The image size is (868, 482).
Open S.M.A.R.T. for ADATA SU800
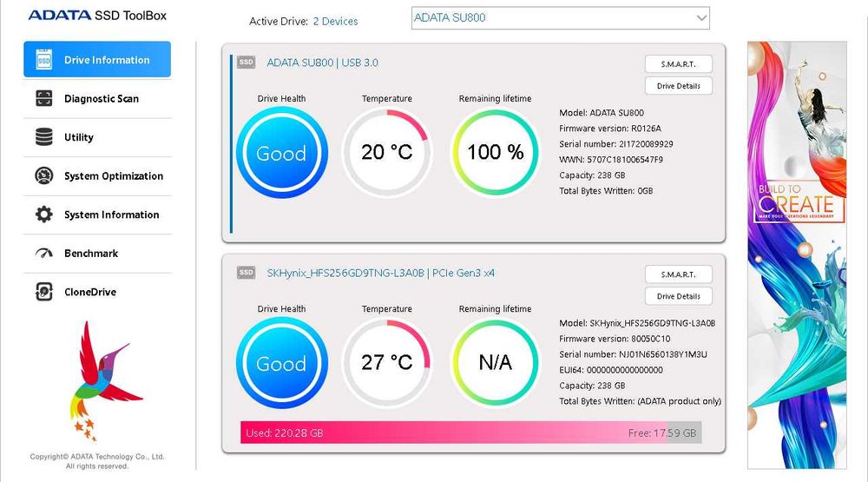[678, 64]
